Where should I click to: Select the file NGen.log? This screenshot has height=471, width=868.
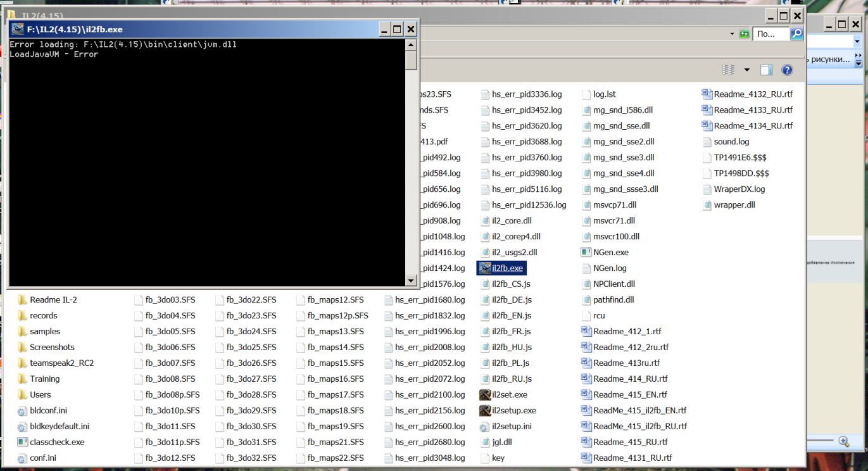click(x=605, y=268)
